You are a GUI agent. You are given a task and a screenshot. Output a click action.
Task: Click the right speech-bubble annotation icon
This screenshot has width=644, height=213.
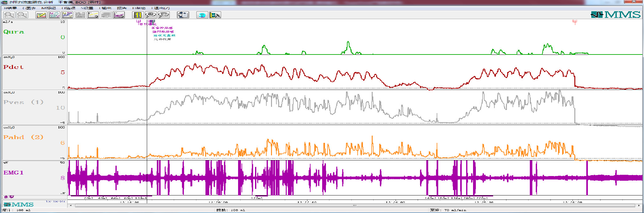164,15
